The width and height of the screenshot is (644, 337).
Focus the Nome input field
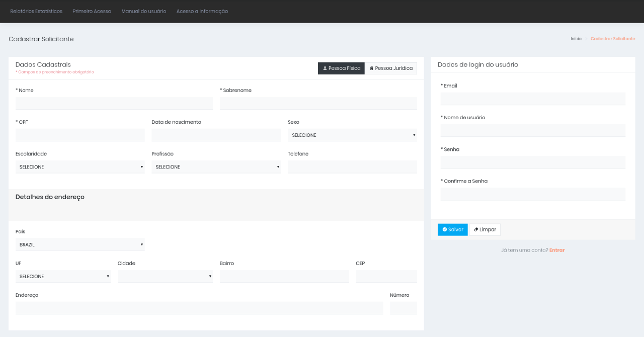coord(114,104)
